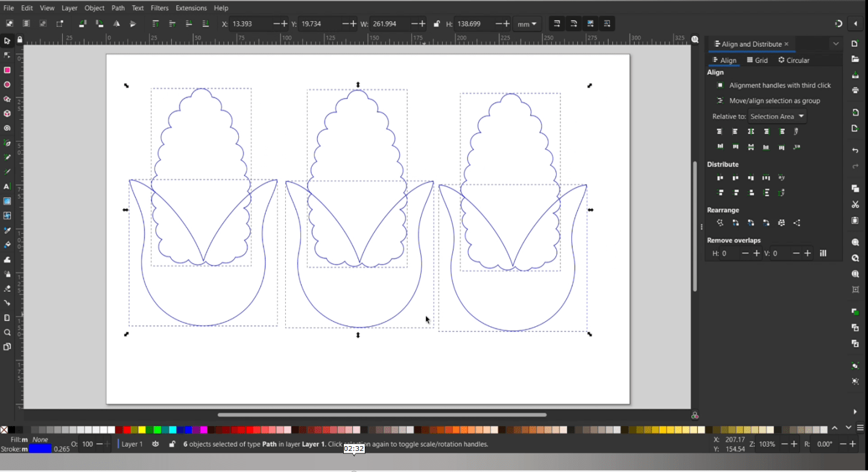Switch to the Grid tab
868x472 pixels.
[x=757, y=60]
